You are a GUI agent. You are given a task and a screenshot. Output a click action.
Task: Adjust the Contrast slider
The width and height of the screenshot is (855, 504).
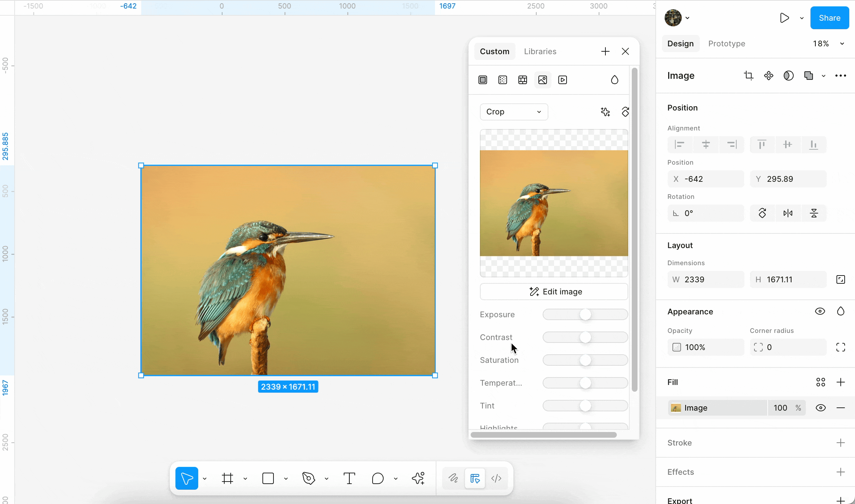point(585,337)
